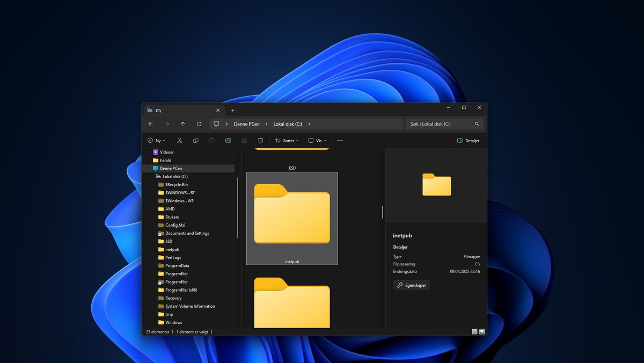Open the Ny dropdown menu

pos(156,141)
